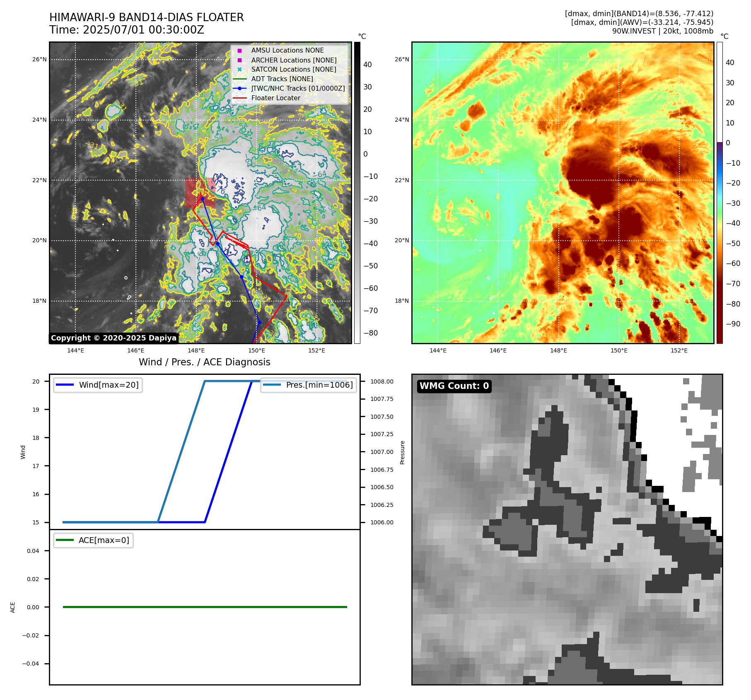Click the magenta AMSU legend marker

click(239, 51)
